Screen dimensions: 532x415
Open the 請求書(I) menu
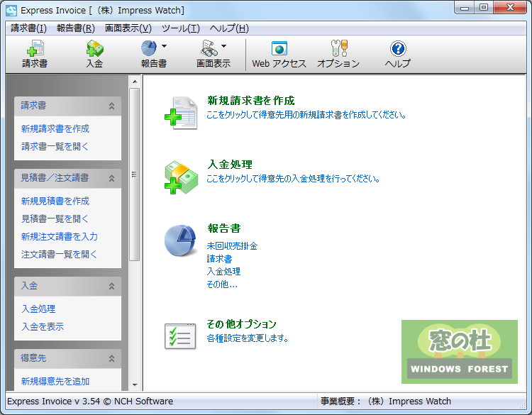tap(28, 28)
